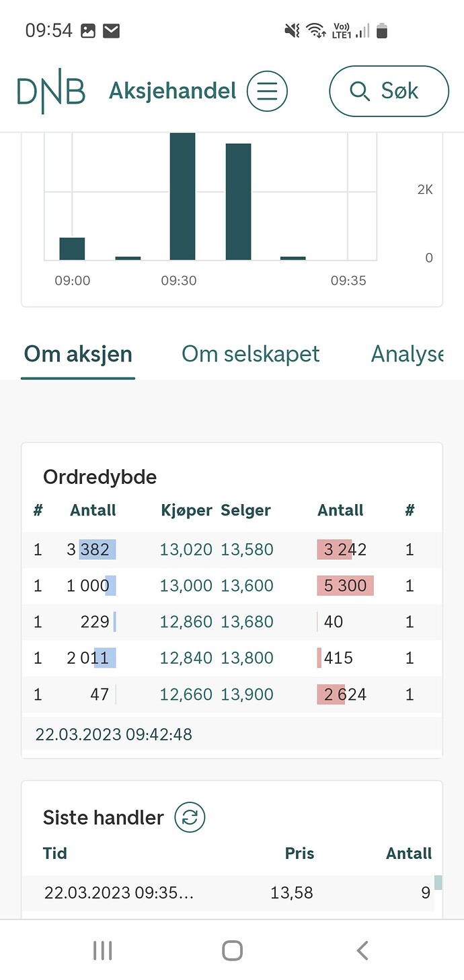Viewport: 464px width, 980px height.
Task: Open the mail notification icon in the status bar
Action: (x=112, y=30)
